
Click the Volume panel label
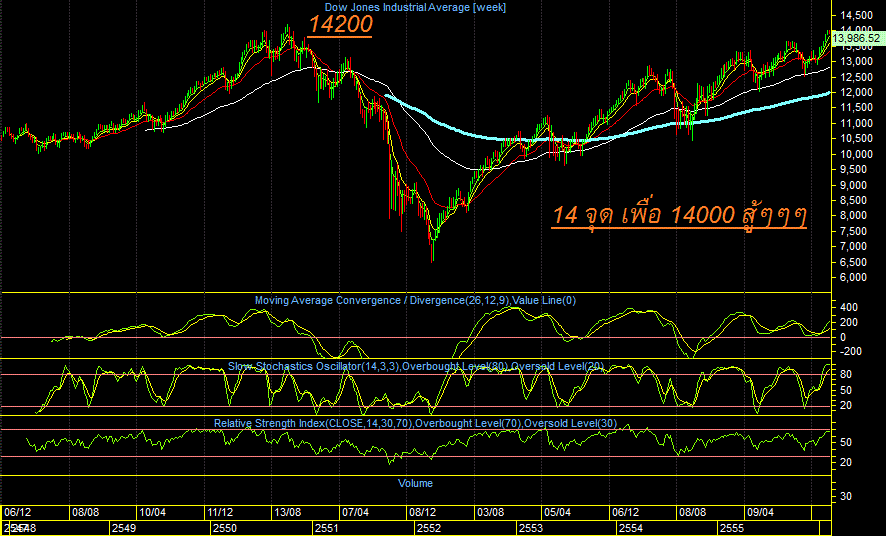click(x=415, y=483)
